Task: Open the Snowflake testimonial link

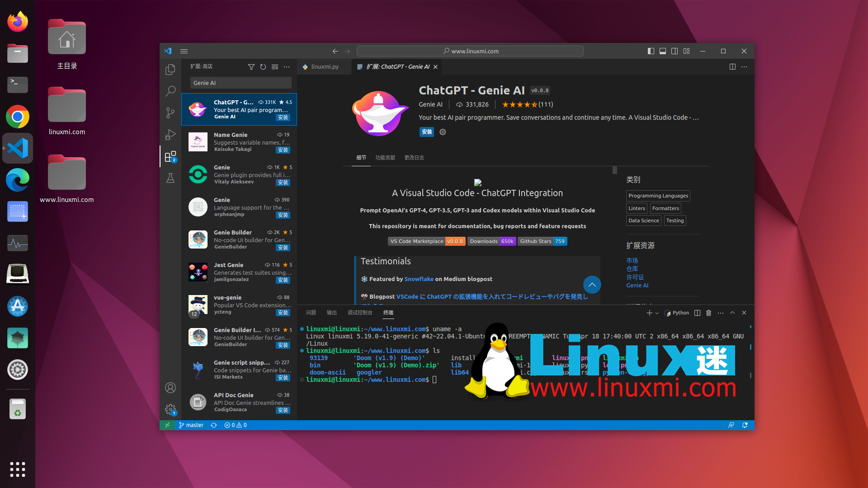Action: (x=419, y=279)
